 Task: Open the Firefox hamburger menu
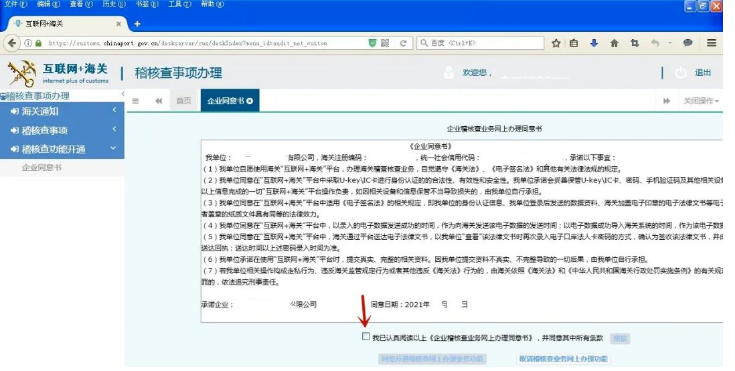click(712, 43)
